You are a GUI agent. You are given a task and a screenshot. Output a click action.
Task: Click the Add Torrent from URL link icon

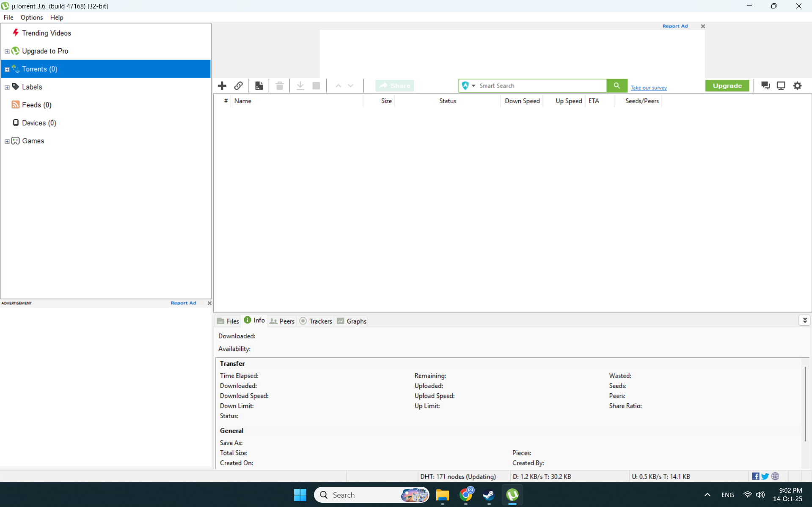coord(239,86)
